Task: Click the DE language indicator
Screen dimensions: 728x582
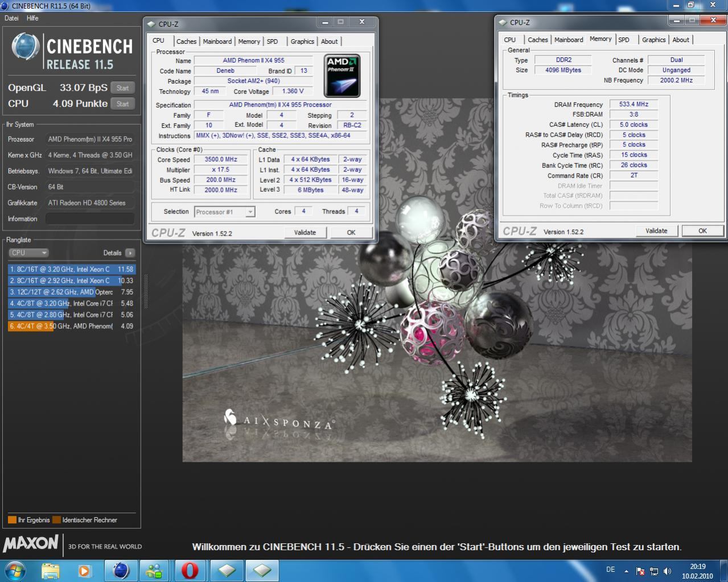Action: point(611,569)
